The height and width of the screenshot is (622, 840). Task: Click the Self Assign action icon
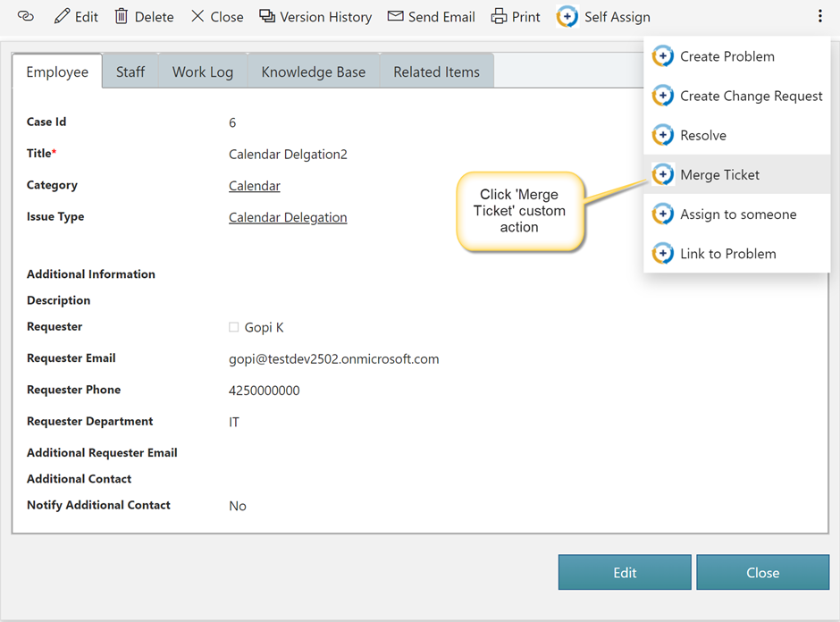(567, 17)
